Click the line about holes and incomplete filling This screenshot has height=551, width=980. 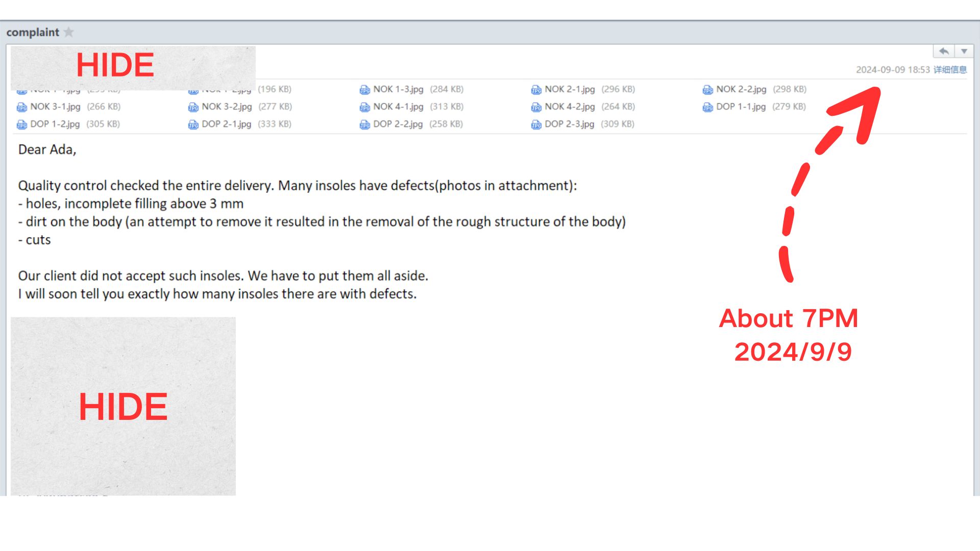pos(131,204)
